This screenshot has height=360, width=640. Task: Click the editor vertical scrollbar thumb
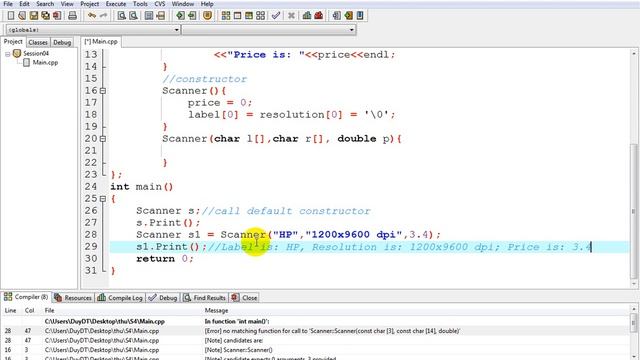tap(634, 210)
